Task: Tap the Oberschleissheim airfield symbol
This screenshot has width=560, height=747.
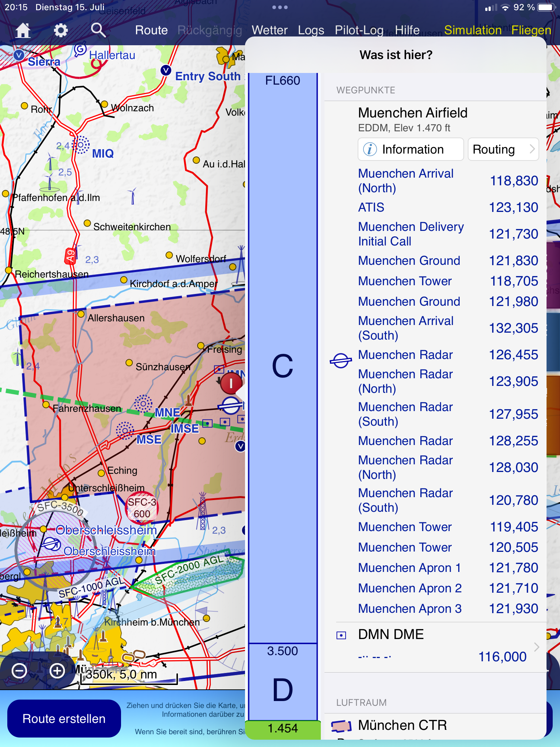Action: click(51, 545)
